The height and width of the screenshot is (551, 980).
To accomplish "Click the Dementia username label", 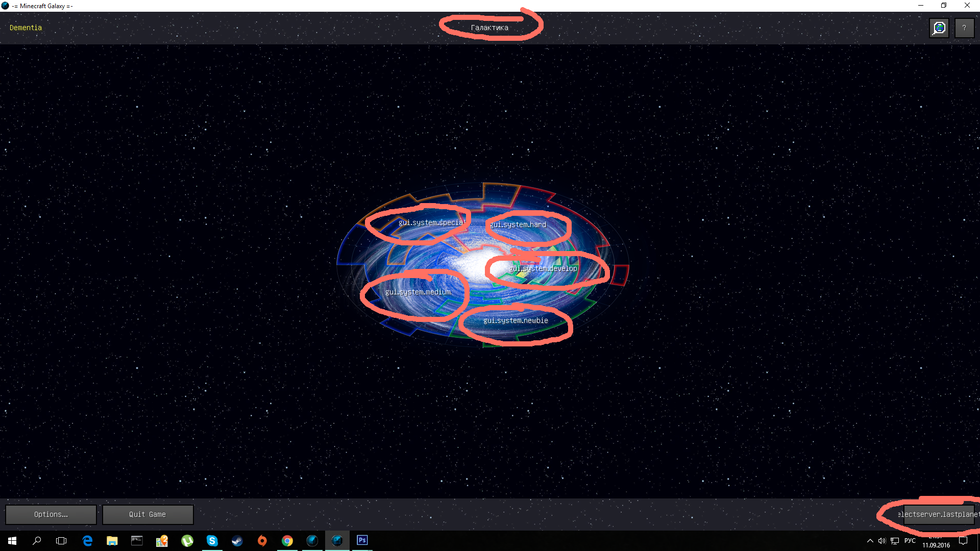I will [x=26, y=28].
